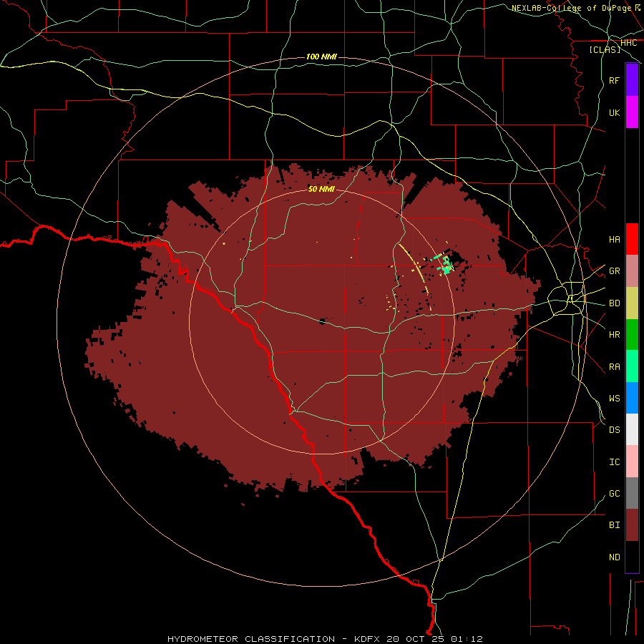
Task: Click the 100 NMI range ring label
Action: coord(321,57)
